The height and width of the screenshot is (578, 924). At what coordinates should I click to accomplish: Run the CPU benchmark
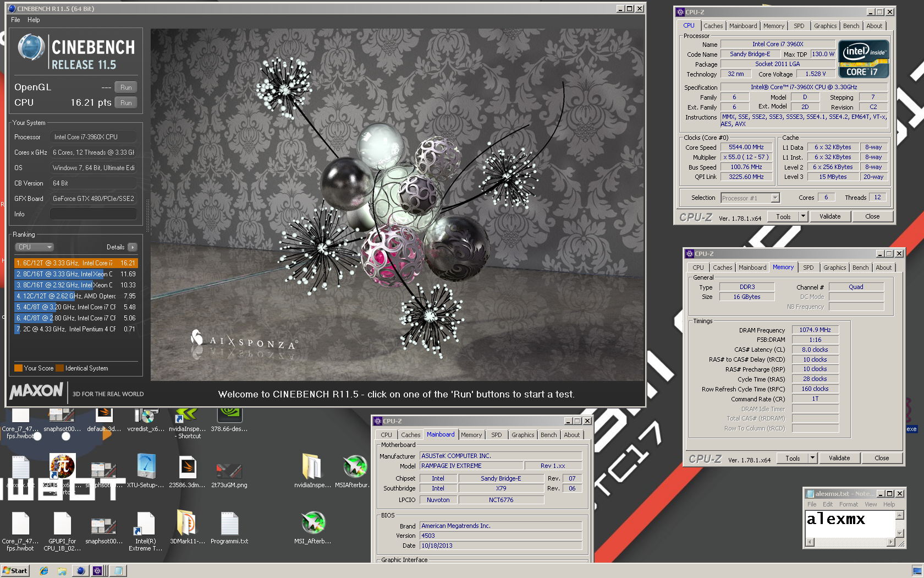pos(126,103)
